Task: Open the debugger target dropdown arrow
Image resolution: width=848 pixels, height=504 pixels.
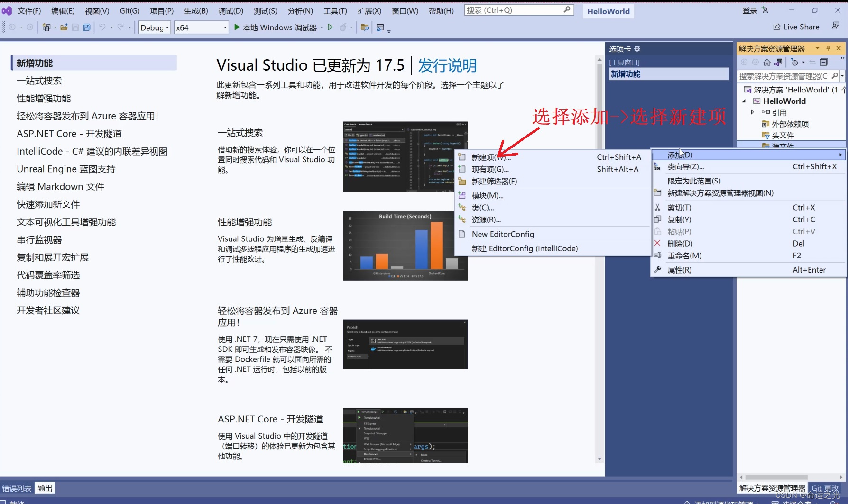Action: click(x=322, y=27)
